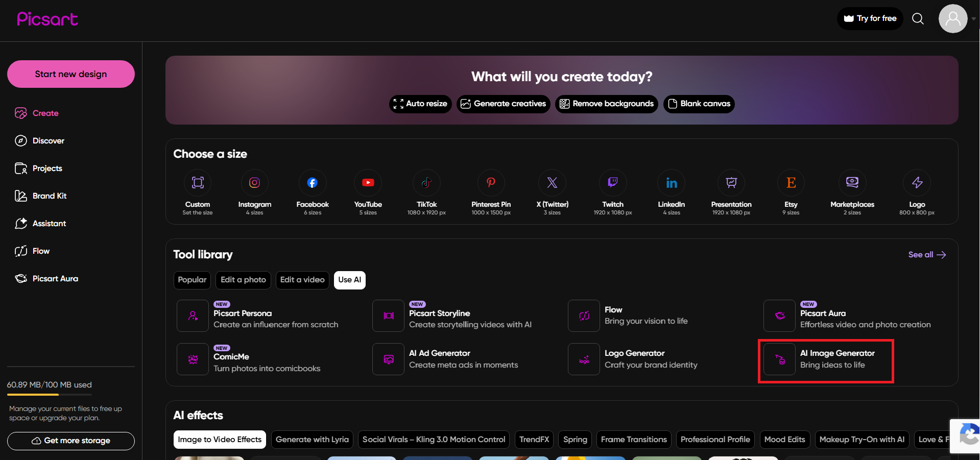Open Social Virals – Kling 3.0 Motion Control tab
980x460 pixels.
(434, 440)
